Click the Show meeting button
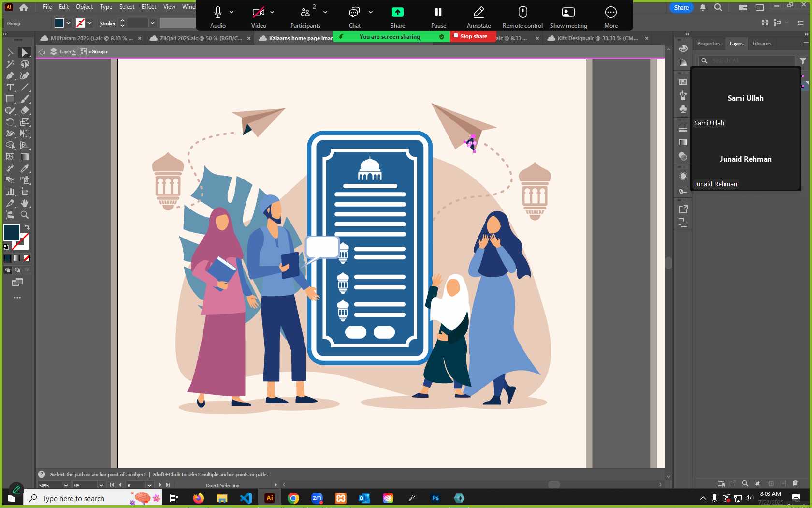 568,17
